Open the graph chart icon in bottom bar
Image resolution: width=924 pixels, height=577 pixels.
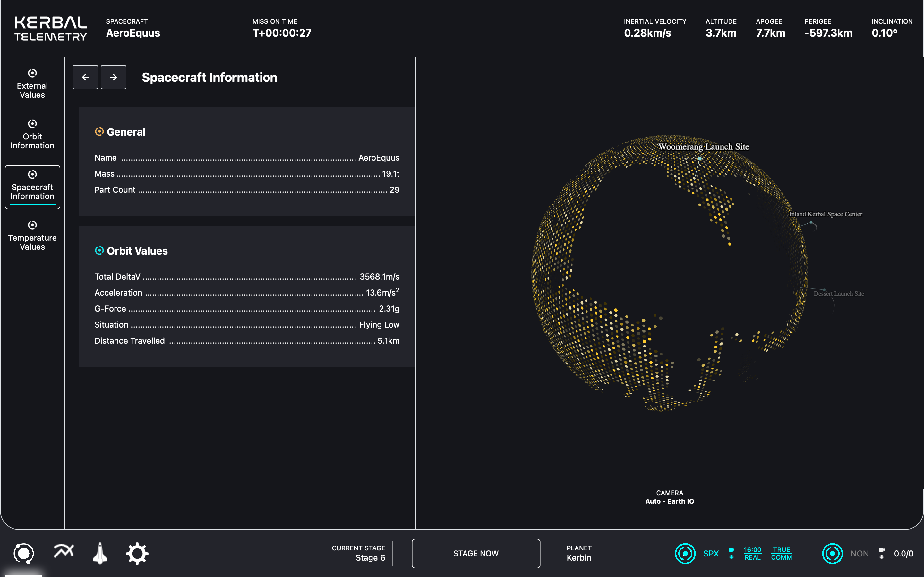click(x=64, y=551)
